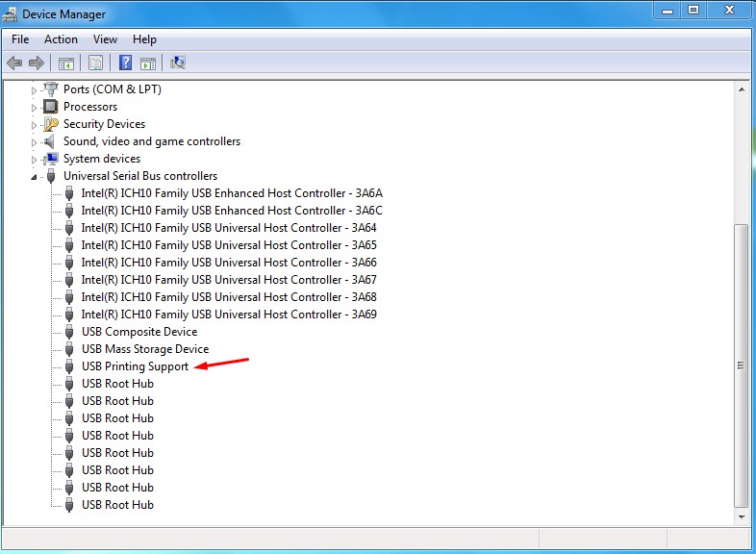Select Universal Serial Bus controllers label
756x554 pixels.
[140, 176]
